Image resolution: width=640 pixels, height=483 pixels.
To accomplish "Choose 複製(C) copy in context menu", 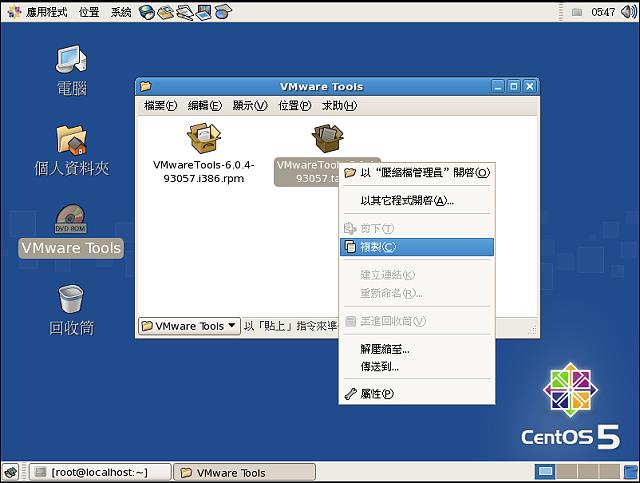I will click(417, 247).
